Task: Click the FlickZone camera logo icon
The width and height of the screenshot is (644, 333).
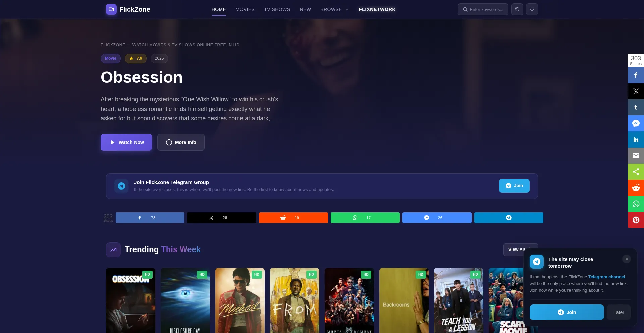Action: pos(111,9)
